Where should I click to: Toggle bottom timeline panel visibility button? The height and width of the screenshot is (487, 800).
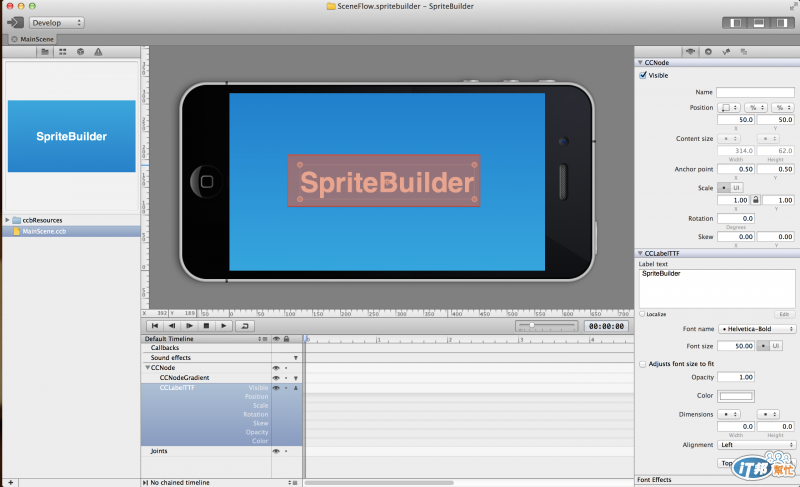(759, 23)
